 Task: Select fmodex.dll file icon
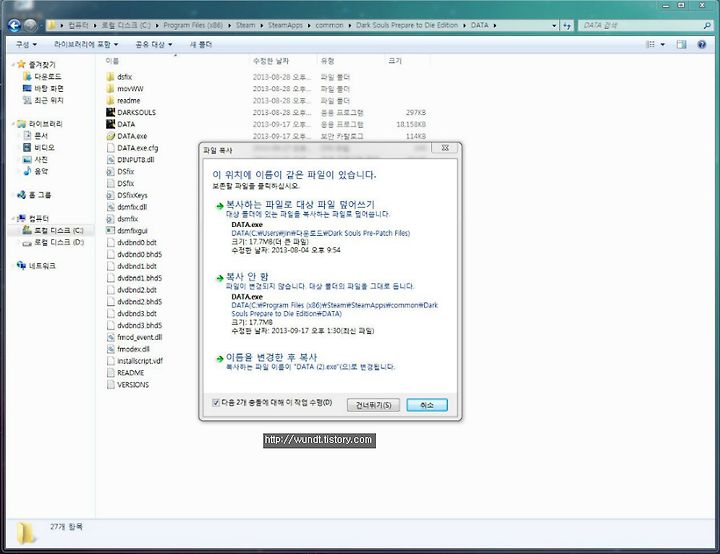tap(110, 349)
